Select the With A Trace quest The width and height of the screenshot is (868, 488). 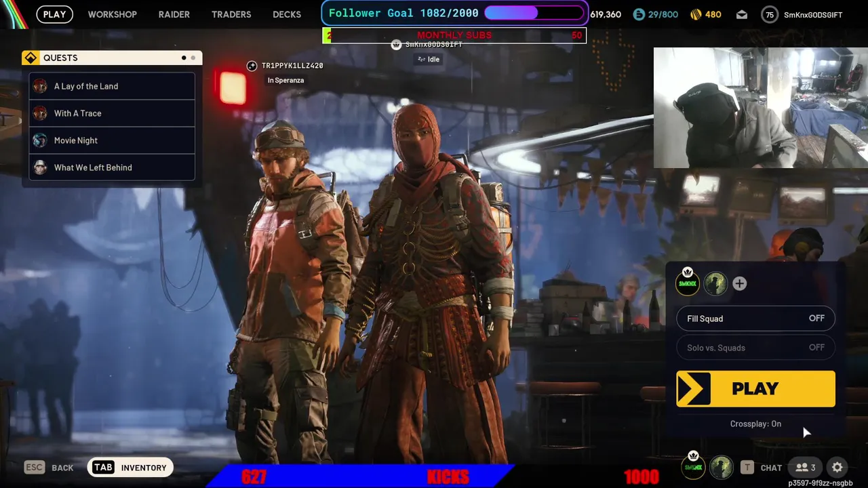112,113
